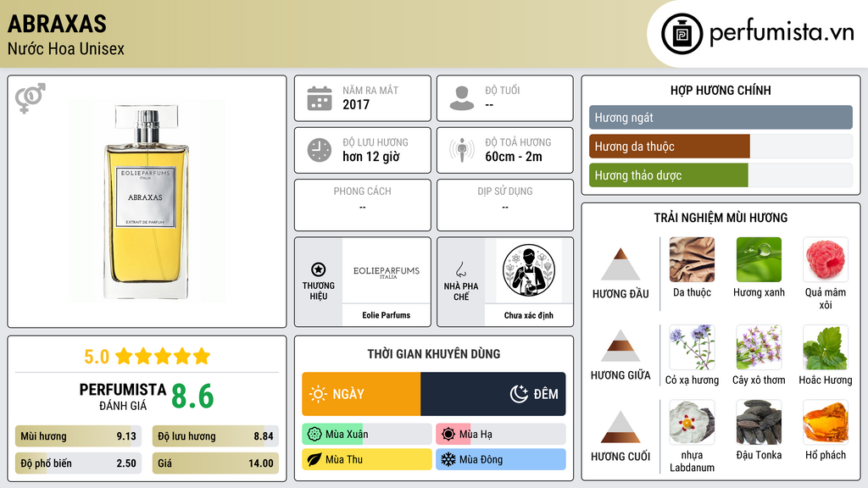Open the Hương xanh note image

[759, 260]
